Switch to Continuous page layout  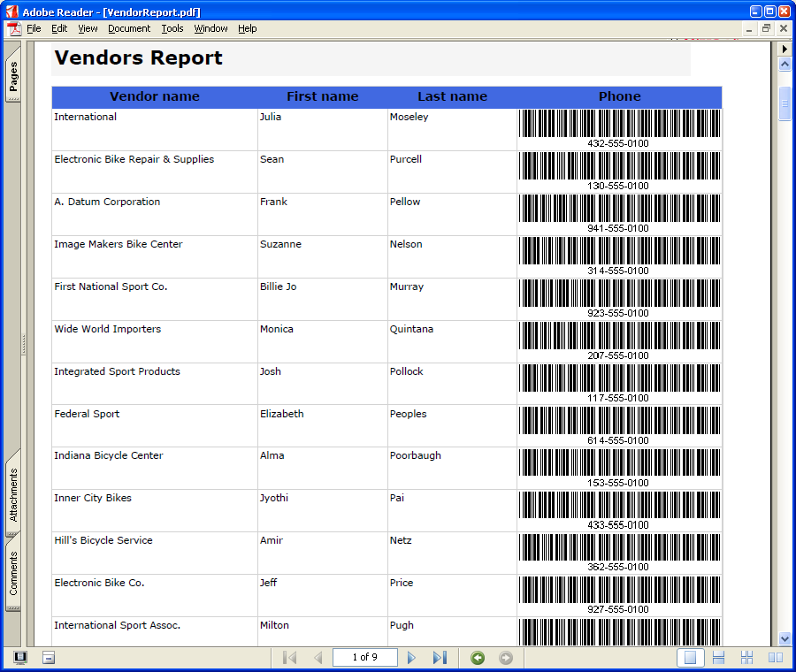[x=718, y=658]
